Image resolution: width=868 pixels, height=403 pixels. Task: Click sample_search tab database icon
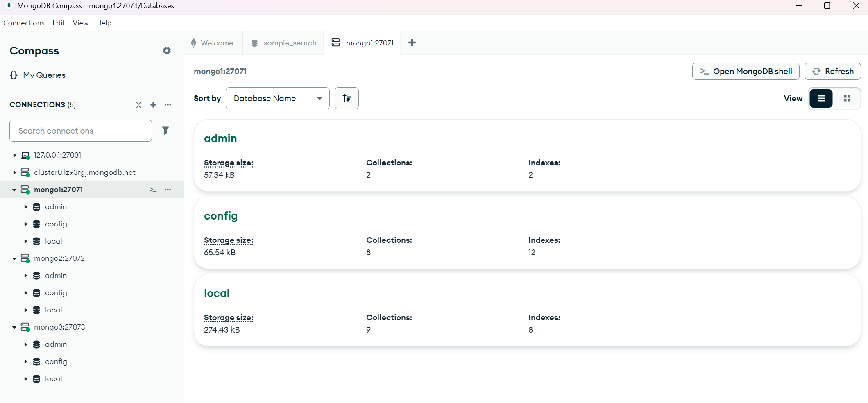tap(254, 43)
